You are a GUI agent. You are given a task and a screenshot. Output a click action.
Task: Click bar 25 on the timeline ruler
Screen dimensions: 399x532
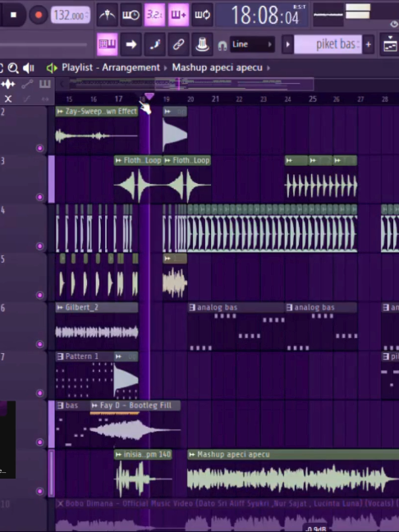(x=313, y=99)
